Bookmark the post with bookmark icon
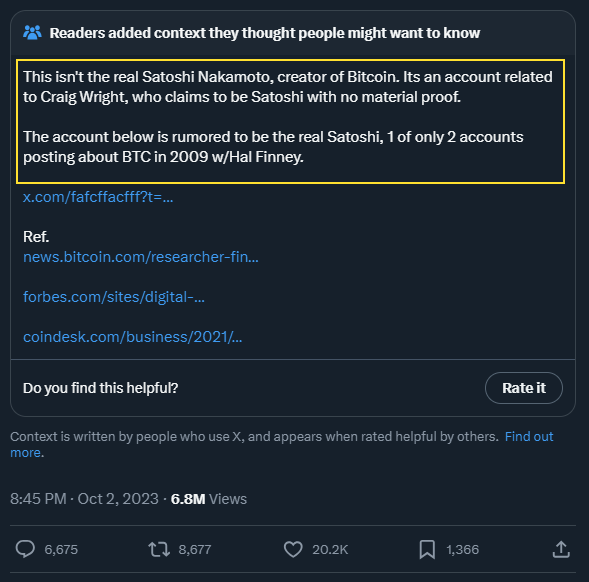 click(427, 549)
